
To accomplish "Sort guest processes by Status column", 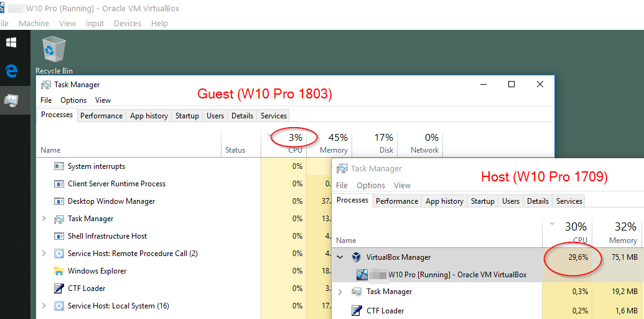I will [241, 145].
